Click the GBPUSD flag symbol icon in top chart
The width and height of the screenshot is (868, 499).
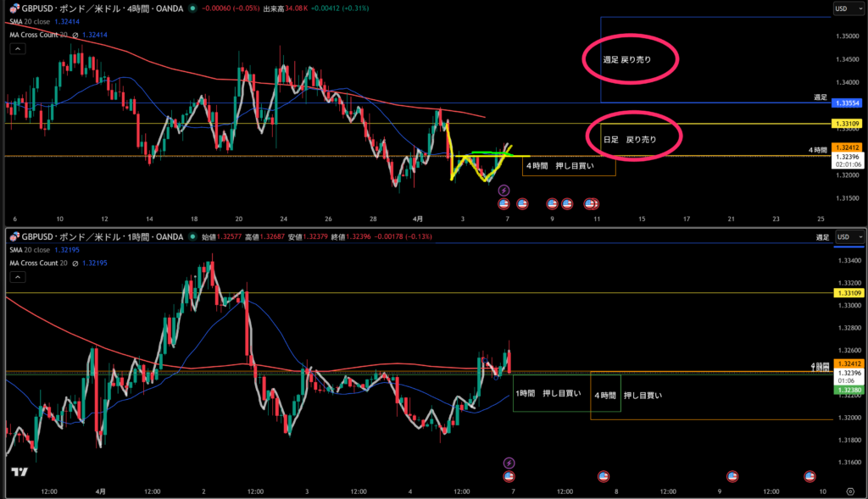[x=14, y=8]
